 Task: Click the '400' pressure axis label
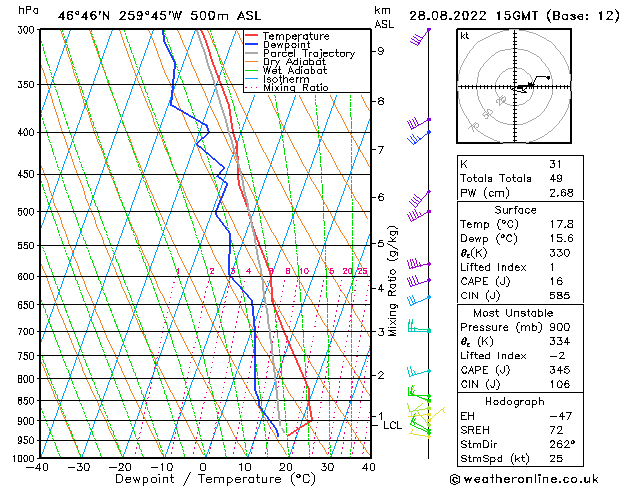pos(28,132)
